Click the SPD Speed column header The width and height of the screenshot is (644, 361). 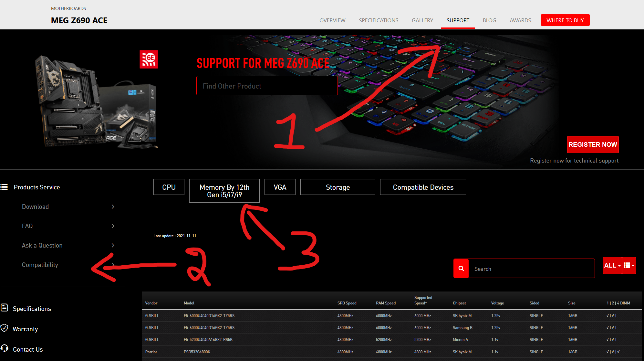tap(347, 303)
